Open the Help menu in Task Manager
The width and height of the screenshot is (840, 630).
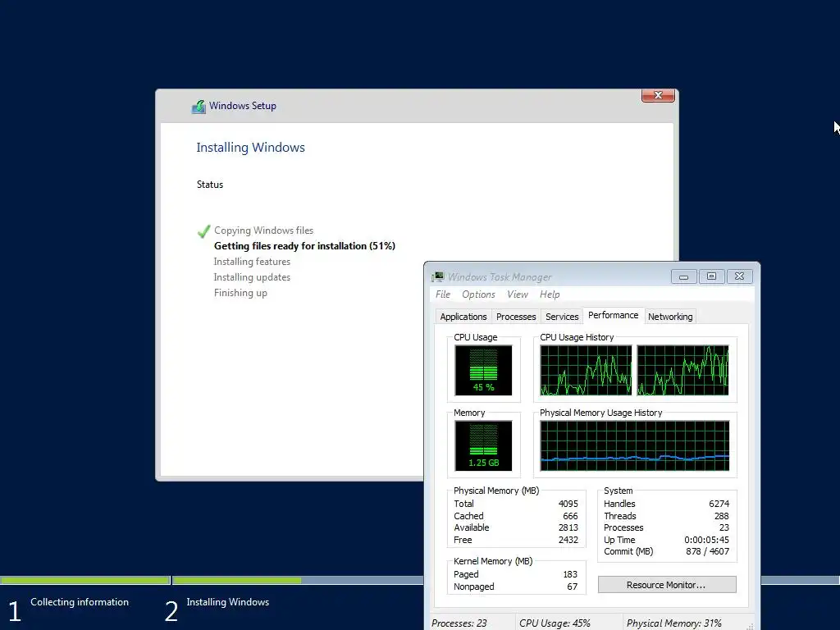550,294
